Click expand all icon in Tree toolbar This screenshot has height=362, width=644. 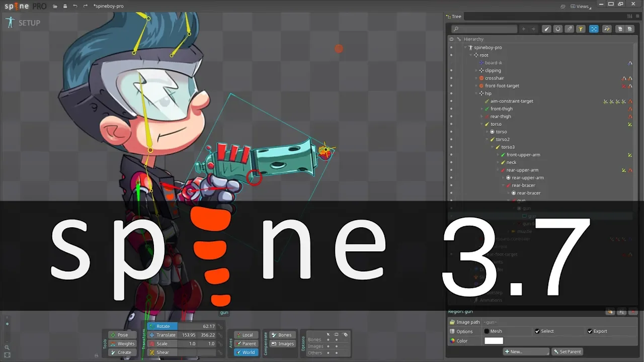(620, 29)
